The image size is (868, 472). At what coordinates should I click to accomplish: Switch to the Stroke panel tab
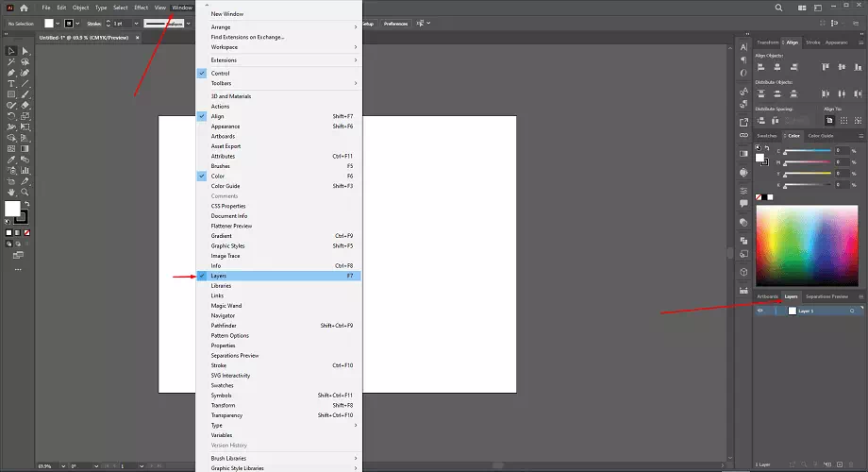point(812,42)
